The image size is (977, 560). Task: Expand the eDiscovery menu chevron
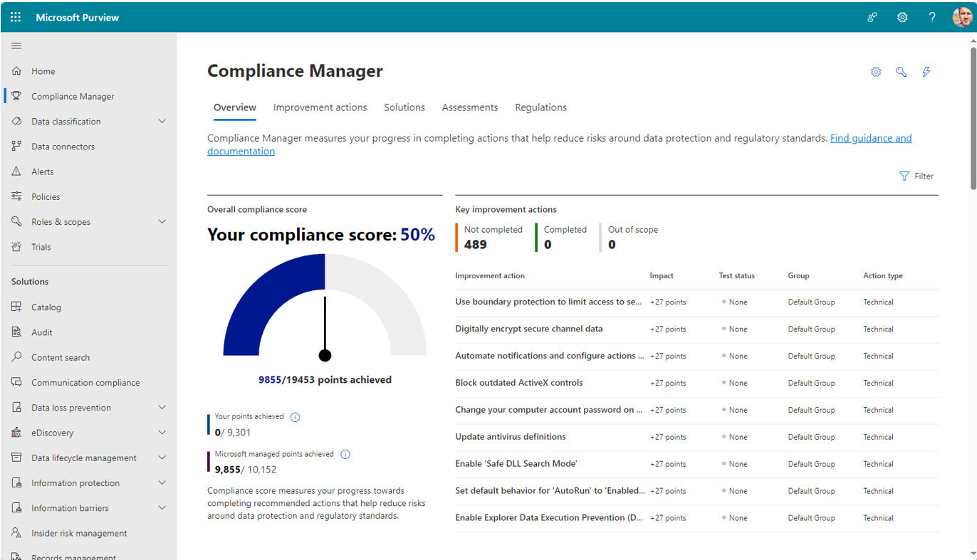[x=162, y=433]
